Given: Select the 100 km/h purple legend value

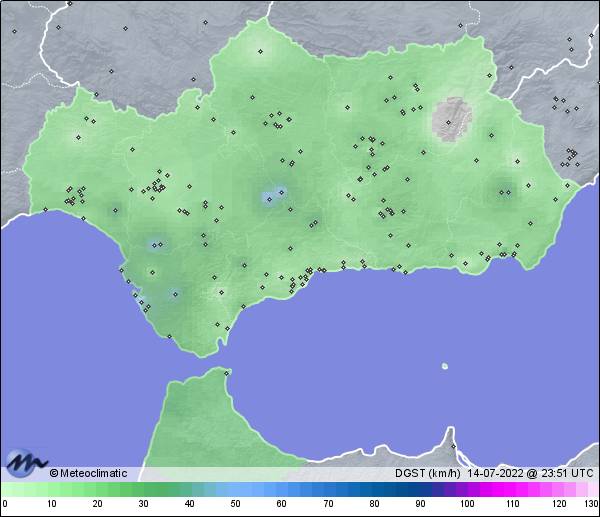Looking at the screenshot, I should [x=465, y=504].
